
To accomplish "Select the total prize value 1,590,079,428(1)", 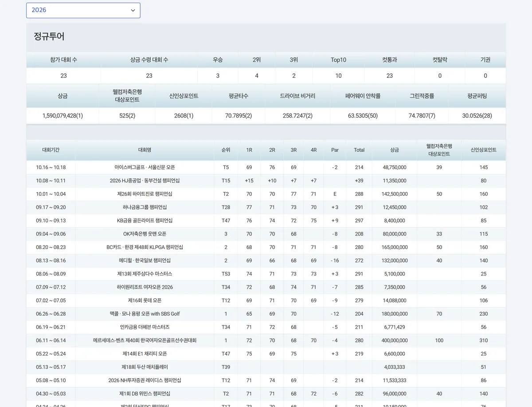I will point(63,116).
